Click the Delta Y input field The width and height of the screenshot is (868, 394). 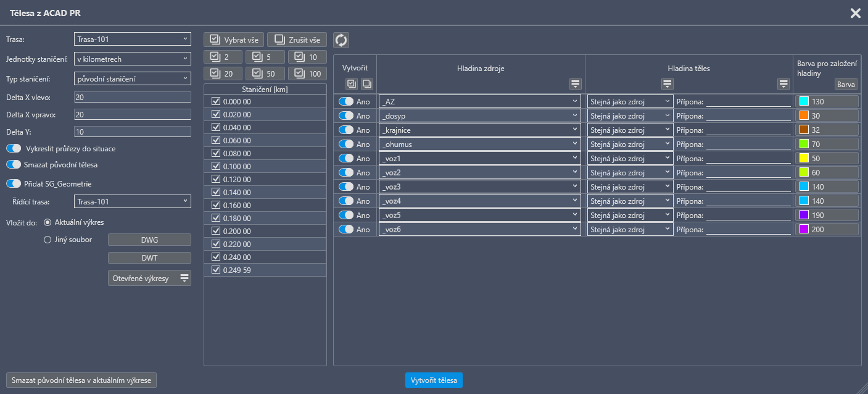[x=132, y=132]
